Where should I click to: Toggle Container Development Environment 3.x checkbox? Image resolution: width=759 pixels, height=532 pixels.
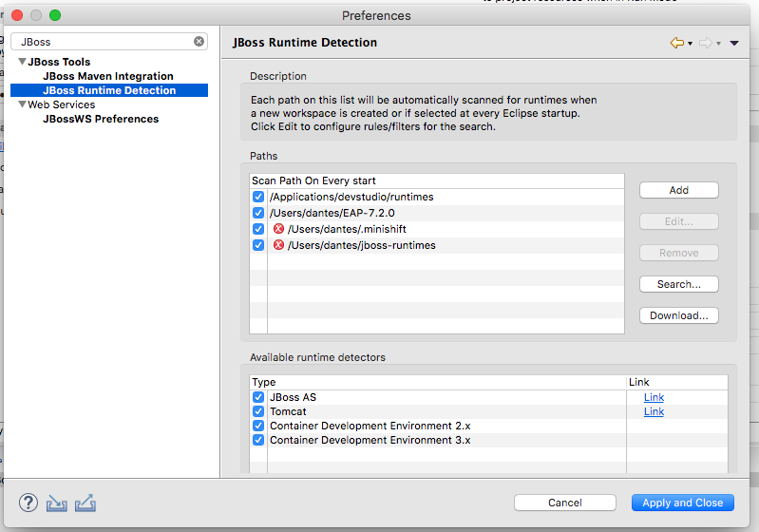click(x=258, y=440)
